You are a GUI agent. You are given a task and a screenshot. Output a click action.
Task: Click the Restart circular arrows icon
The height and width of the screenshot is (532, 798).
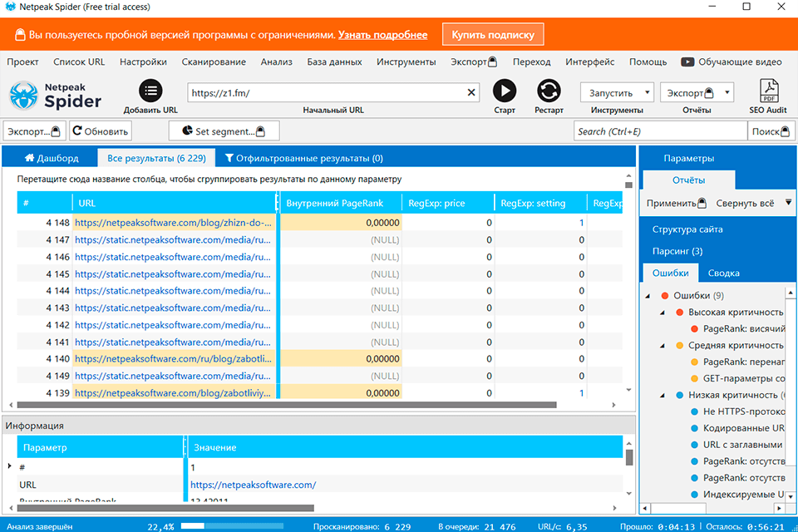pyautogui.click(x=549, y=91)
